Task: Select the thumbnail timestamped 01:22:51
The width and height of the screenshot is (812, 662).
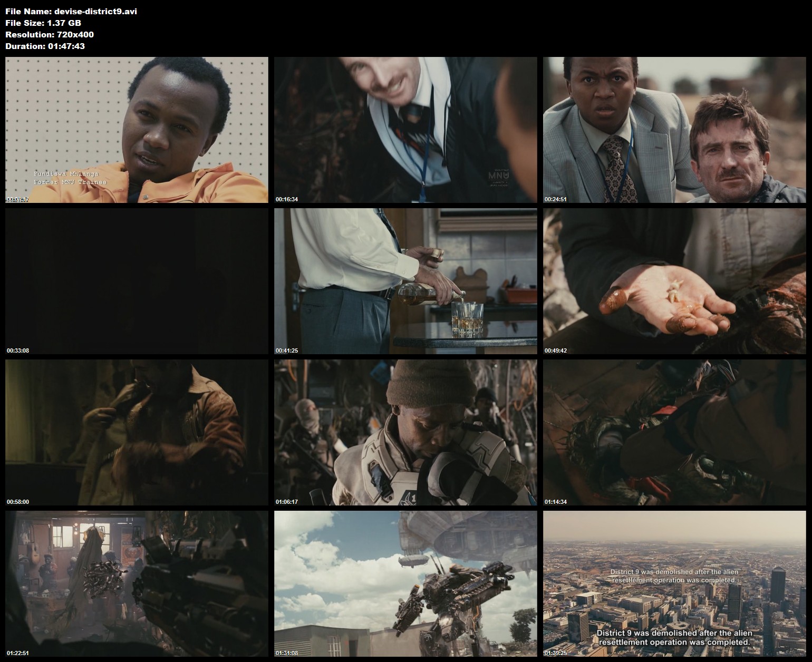Action: click(137, 584)
